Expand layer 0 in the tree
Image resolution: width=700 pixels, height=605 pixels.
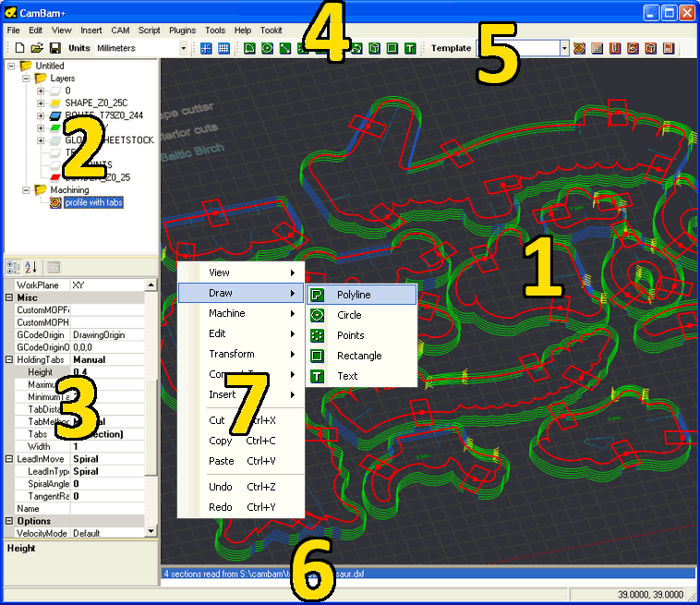(41, 91)
